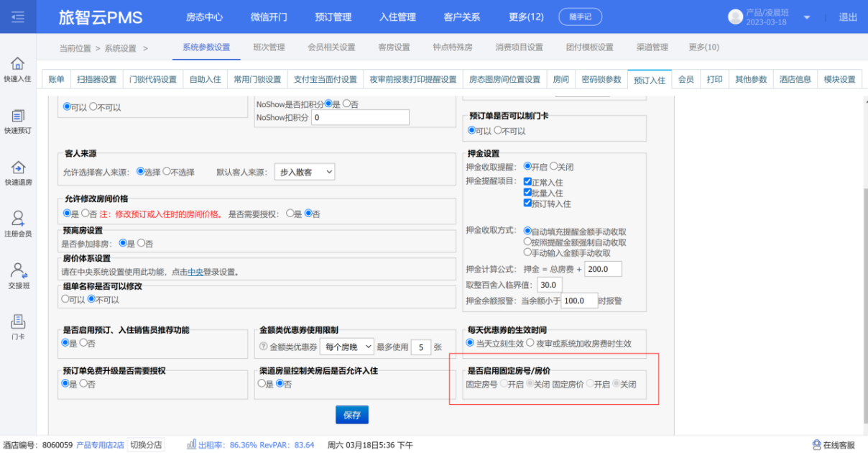The image size is (868, 453).
Task: Open 快速退房 quick checkout icon
Action: [18, 168]
